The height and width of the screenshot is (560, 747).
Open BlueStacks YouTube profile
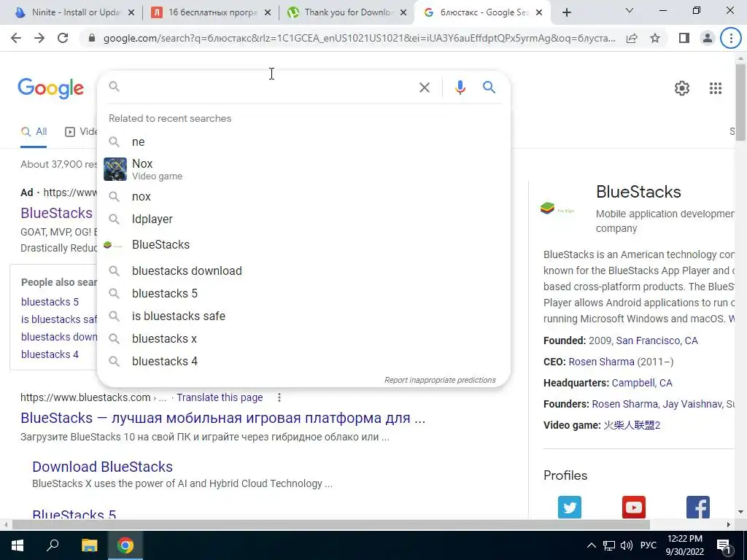[634, 507]
